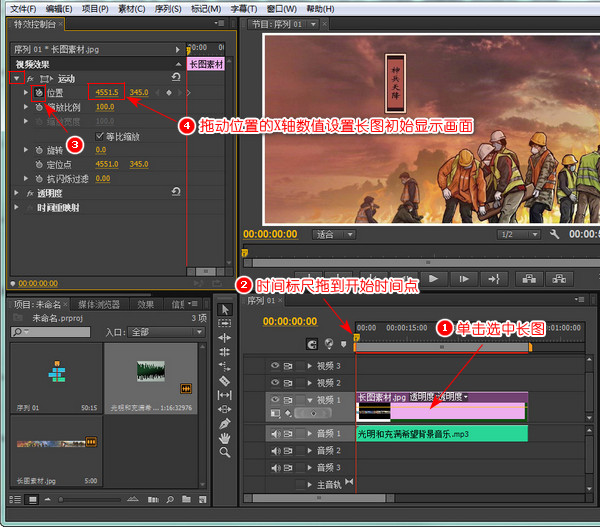Screen dimensions: 600x527
Task: Open the 编辑(E) menu
Action: click(x=59, y=8)
